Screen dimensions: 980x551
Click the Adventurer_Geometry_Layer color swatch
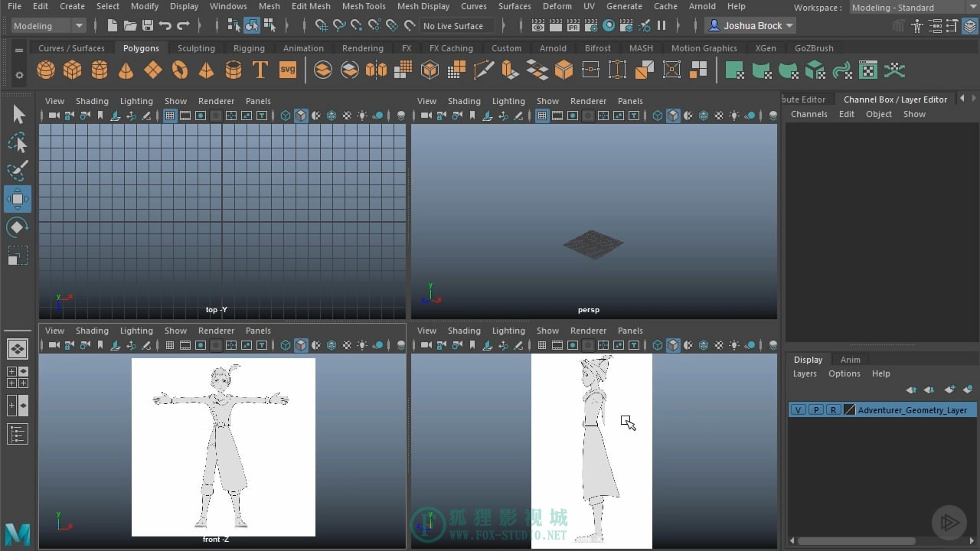849,410
